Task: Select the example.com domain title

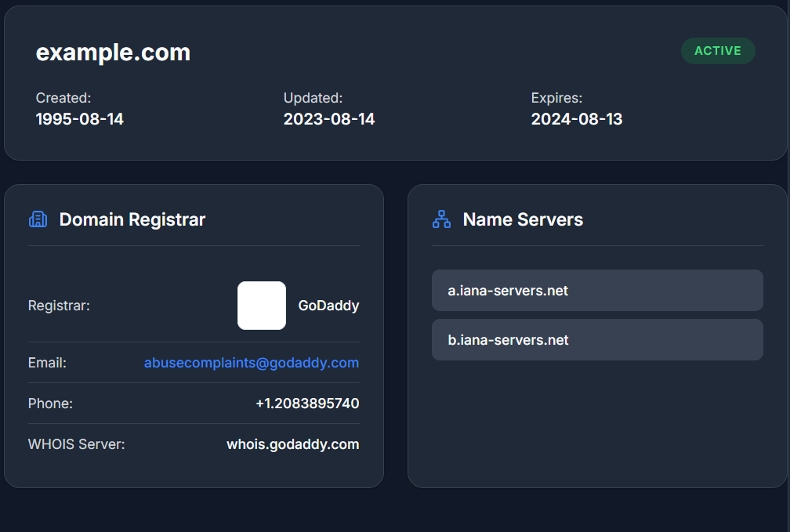Action: [x=113, y=52]
